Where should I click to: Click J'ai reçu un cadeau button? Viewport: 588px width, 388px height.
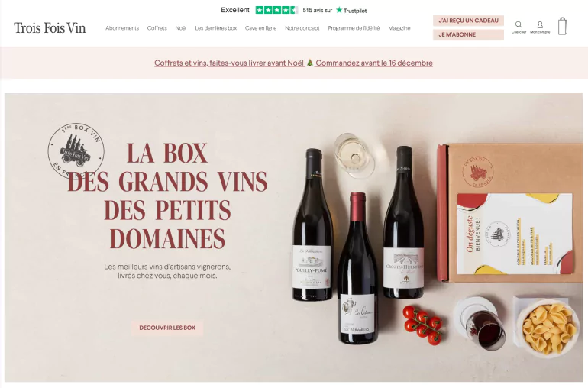point(468,21)
